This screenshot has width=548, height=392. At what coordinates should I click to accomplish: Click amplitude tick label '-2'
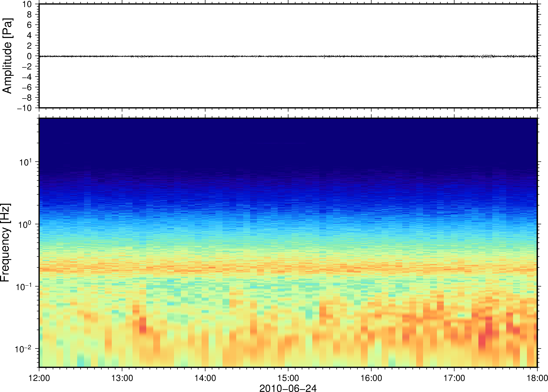[x=27, y=66]
